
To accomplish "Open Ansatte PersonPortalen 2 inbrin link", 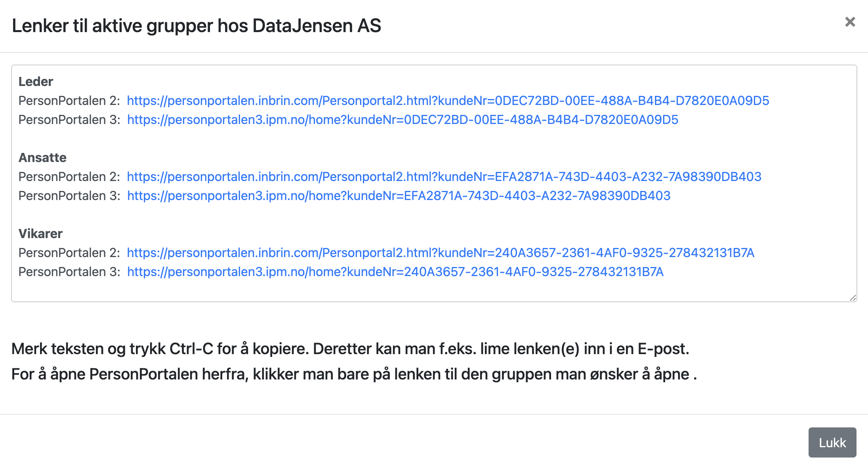I will point(444,177).
